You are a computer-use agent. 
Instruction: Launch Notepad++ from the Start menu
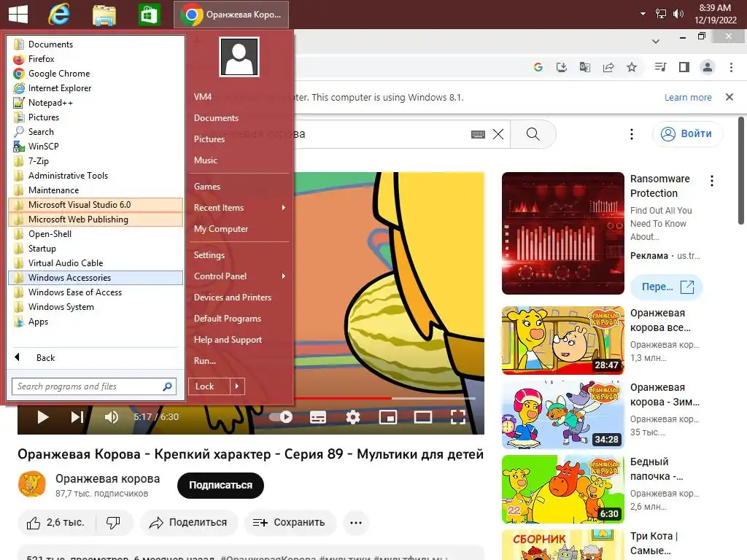96,103
